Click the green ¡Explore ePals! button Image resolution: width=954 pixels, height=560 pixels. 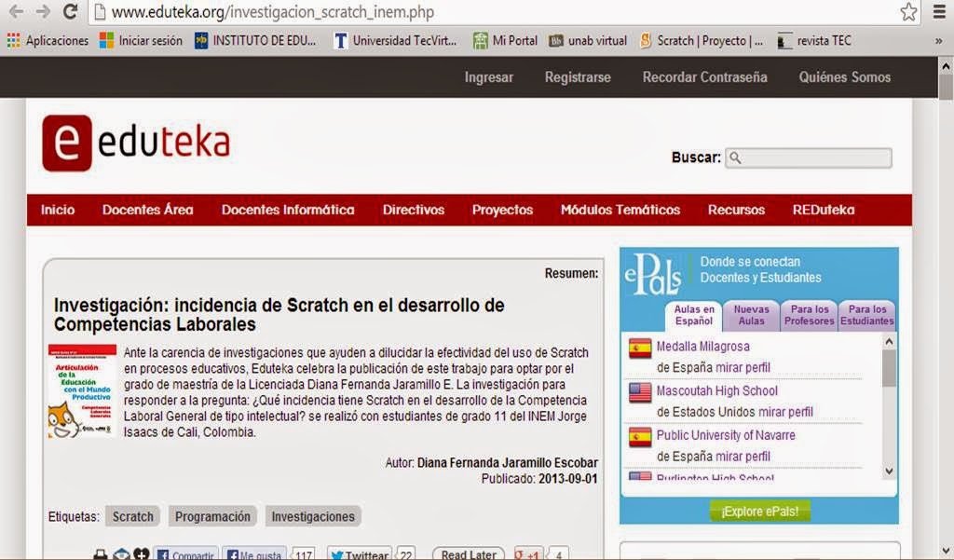(x=759, y=512)
